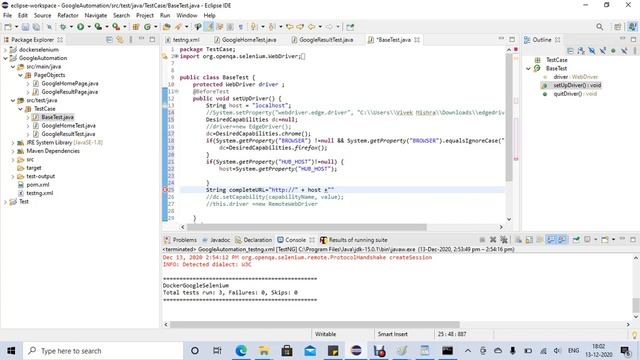The image size is (640, 360).
Task: Click the Pin Console icon
Action: pos(576,240)
